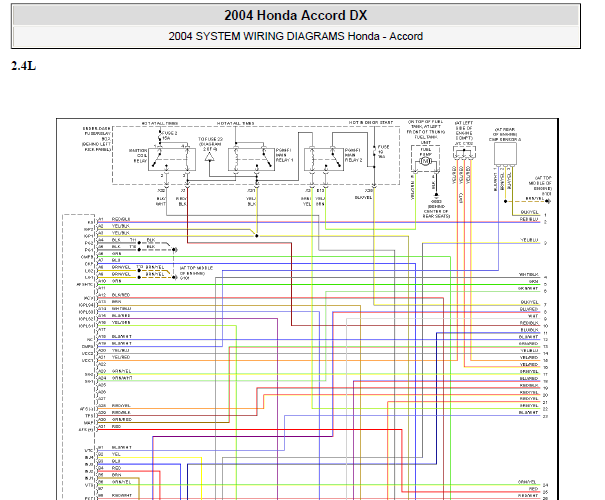The width and height of the screenshot is (605, 500).
Task: Click the PGM-FI main relay 2 symbol
Action: point(324,159)
